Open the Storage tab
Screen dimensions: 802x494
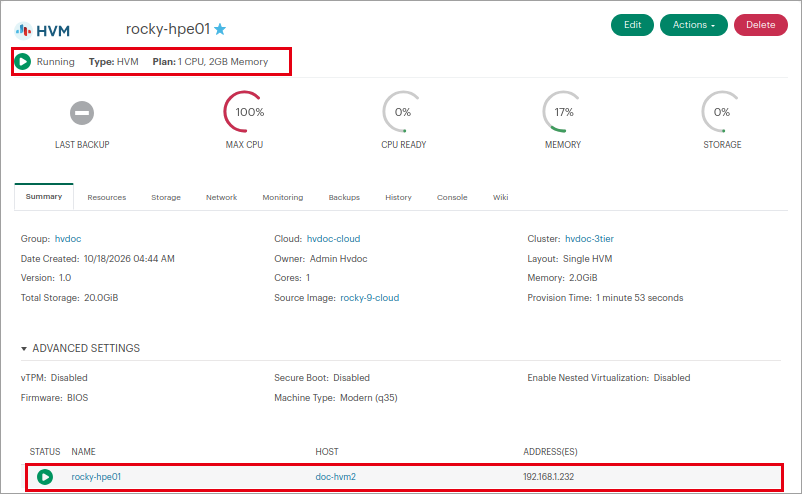click(x=166, y=197)
